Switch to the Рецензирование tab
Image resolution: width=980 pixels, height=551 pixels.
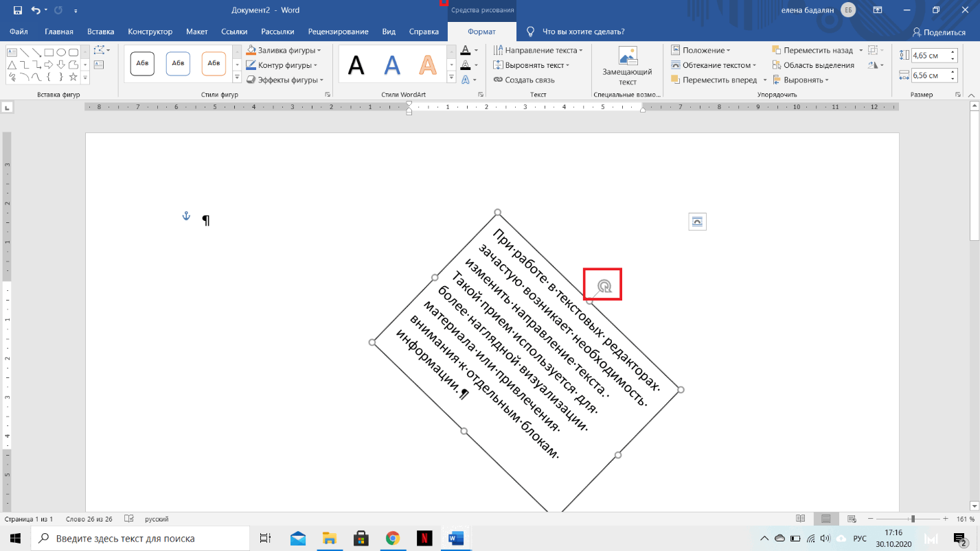click(x=338, y=32)
